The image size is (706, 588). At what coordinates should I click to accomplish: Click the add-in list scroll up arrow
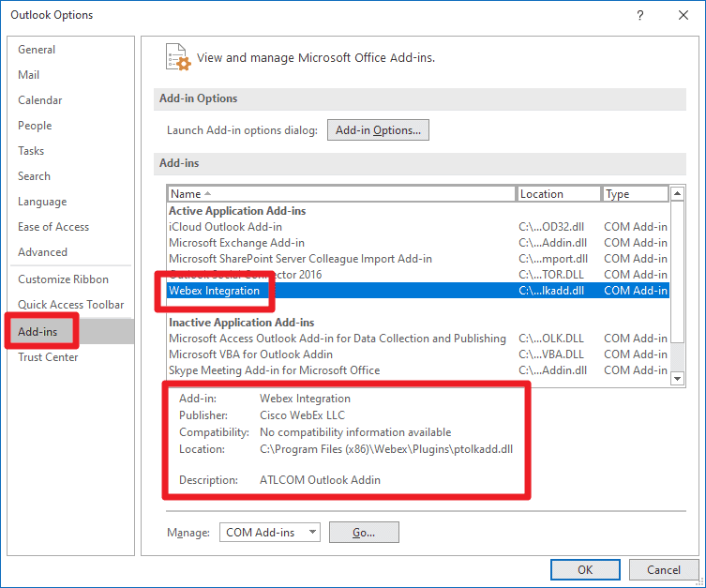click(x=677, y=194)
